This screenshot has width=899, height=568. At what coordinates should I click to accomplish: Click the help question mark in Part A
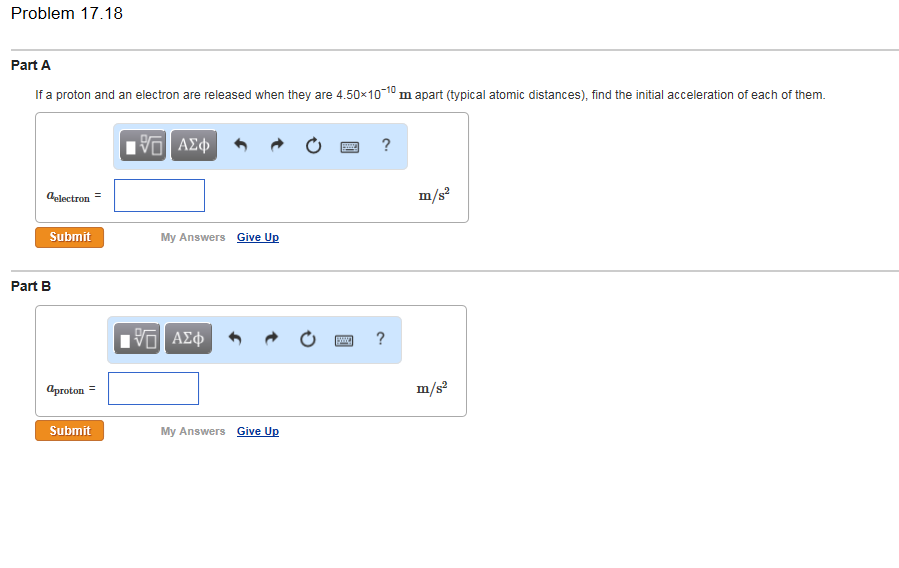[386, 146]
